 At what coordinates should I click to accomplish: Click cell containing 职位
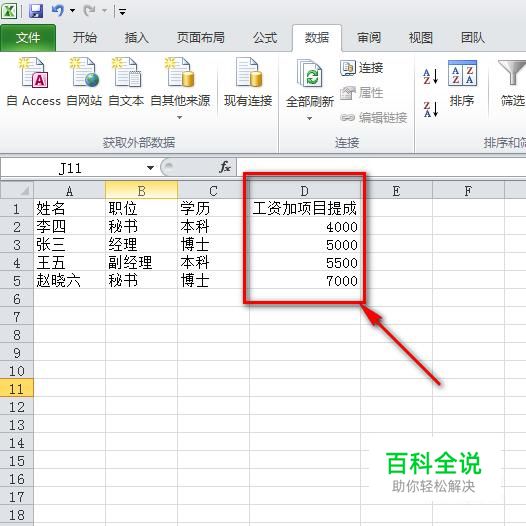[x=142, y=209]
